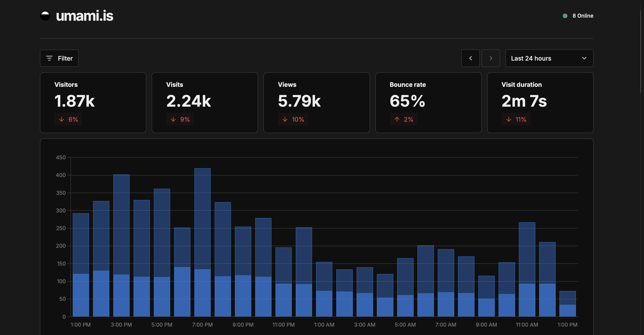
Task: Click the Visitors down-arrow 6% badge
Action: pos(68,119)
